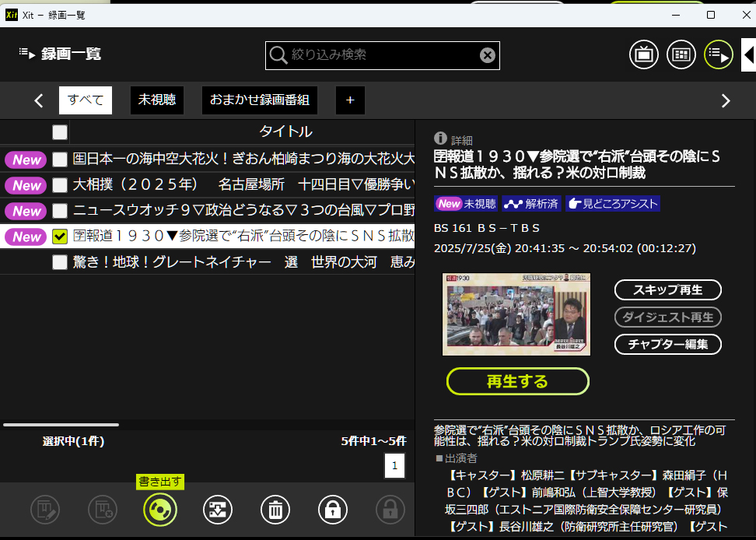Viewport: 756px width, 540px height.
Task: Collapse side panel with black triangle arrow
Action: pos(748,54)
